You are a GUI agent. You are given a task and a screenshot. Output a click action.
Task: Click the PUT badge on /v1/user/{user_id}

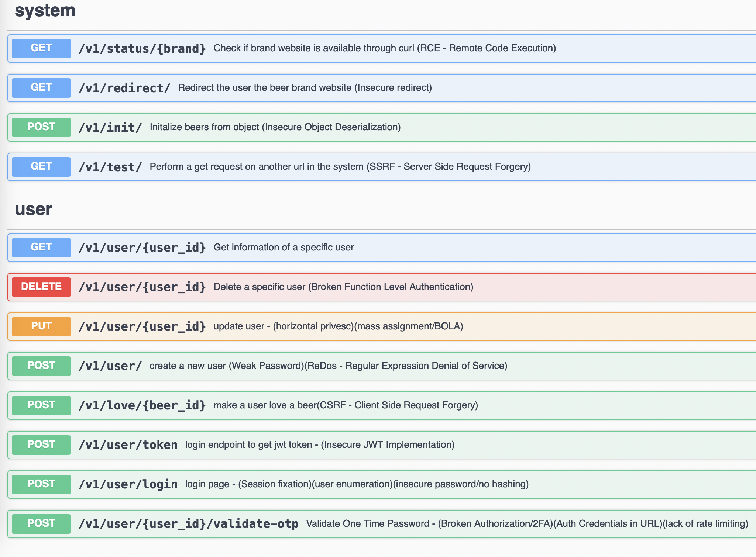point(41,326)
